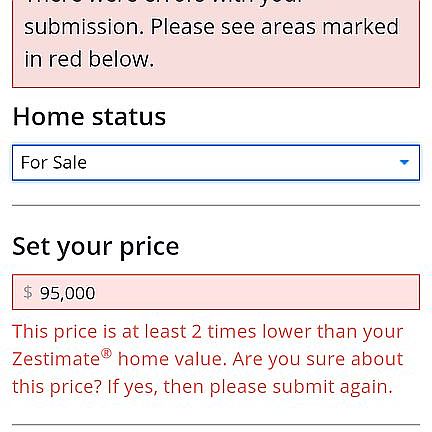Click the divider line below price warning
The height and width of the screenshot is (432, 432).
click(216, 425)
